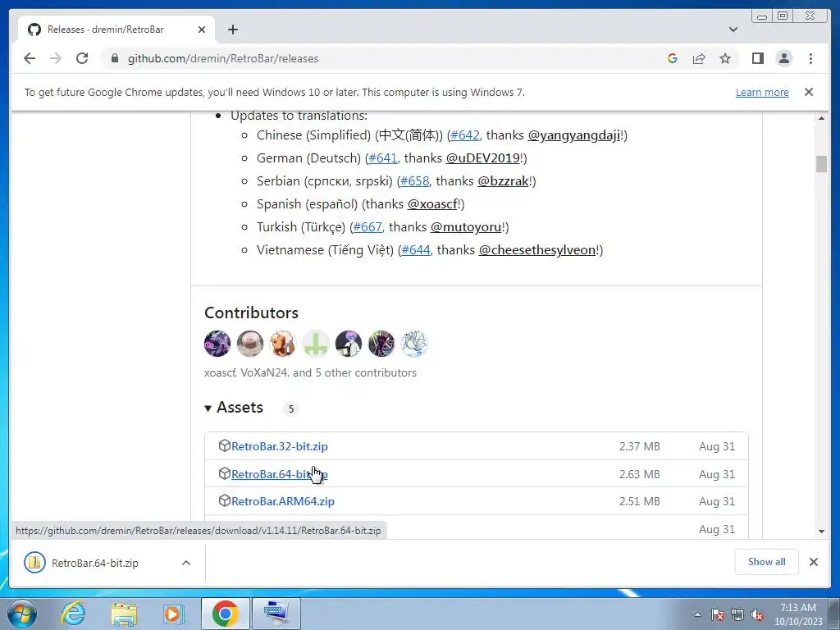
Task: Close the downloads bar
Action: [x=814, y=562]
